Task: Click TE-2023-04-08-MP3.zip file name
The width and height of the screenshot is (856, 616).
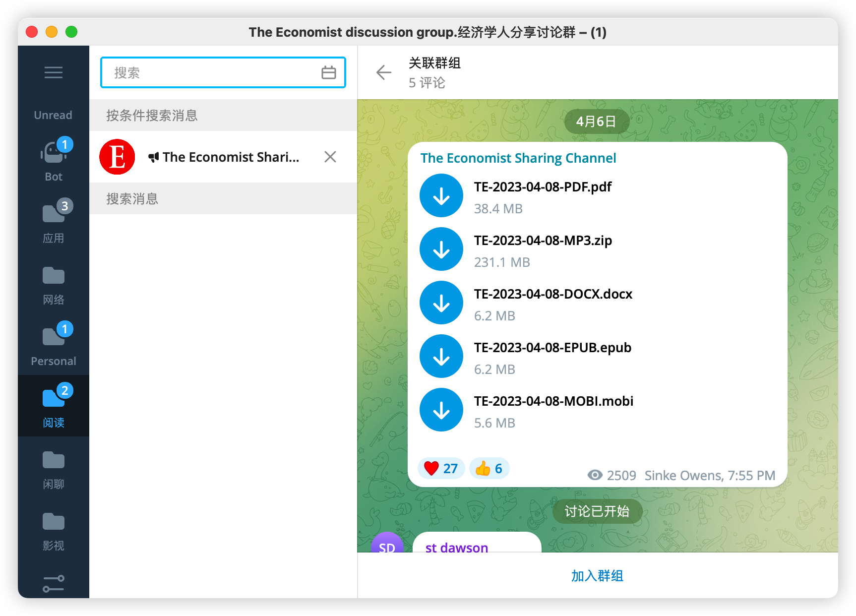Action: [543, 240]
